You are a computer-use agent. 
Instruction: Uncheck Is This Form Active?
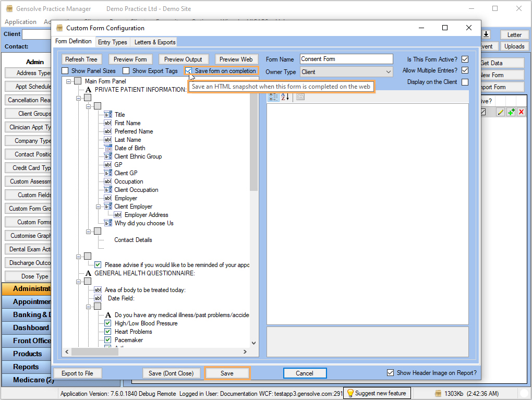[465, 59]
